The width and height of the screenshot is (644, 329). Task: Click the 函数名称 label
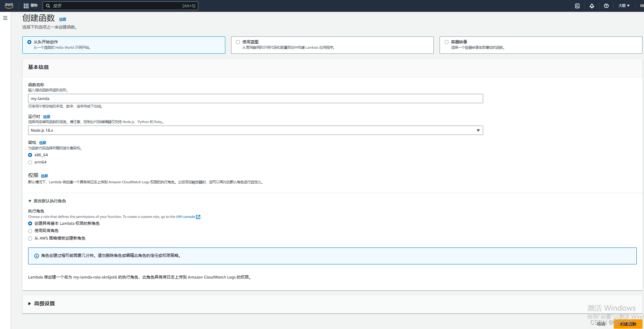pos(36,85)
